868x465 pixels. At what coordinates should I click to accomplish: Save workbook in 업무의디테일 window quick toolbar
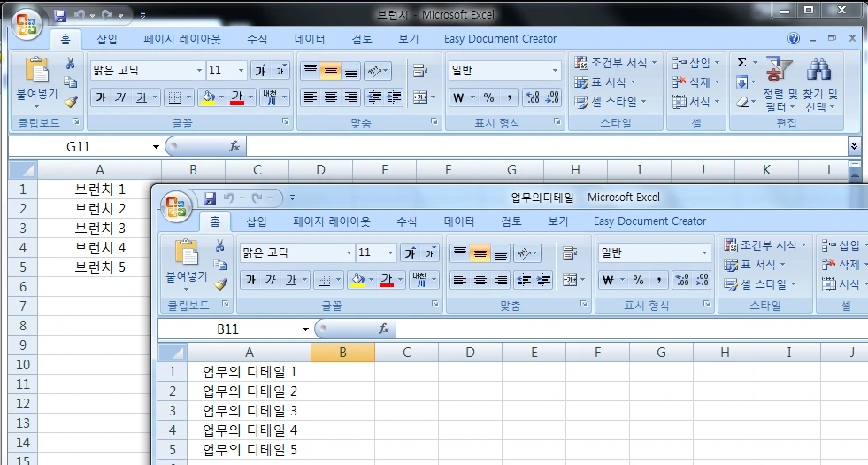(209, 198)
